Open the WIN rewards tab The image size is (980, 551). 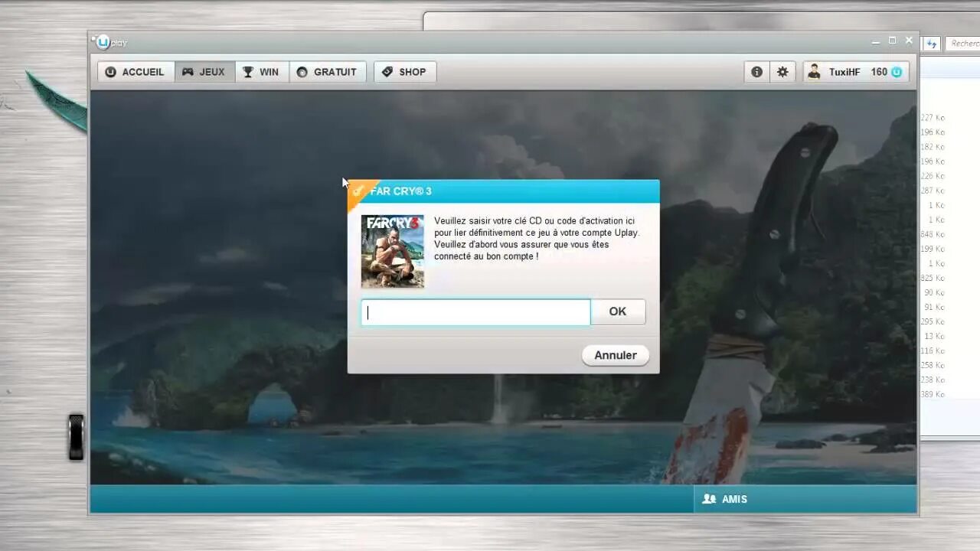pos(262,72)
